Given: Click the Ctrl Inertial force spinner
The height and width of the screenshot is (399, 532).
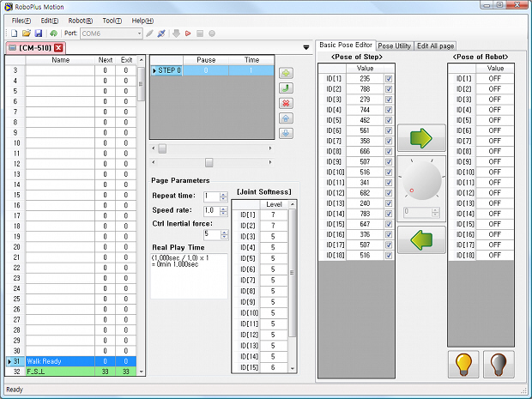Looking at the screenshot, I should pyautogui.click(x=224, y=235).
